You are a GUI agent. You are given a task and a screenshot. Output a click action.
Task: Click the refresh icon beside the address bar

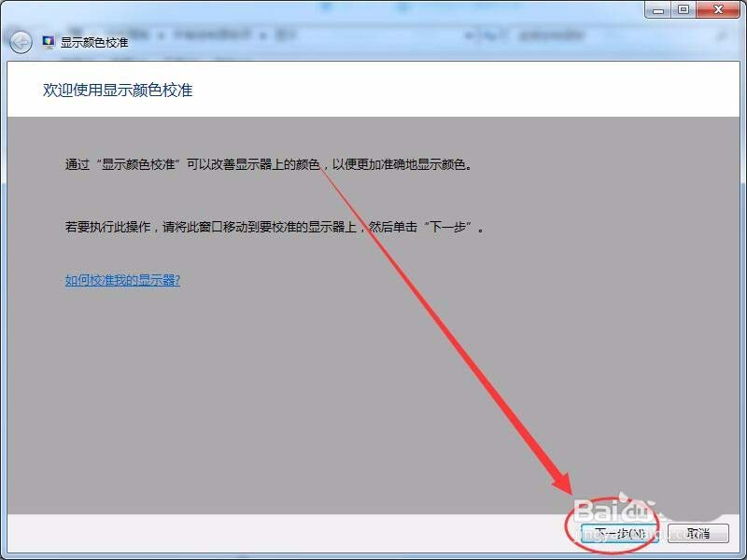pyautogui.click(x=492, y=35)
